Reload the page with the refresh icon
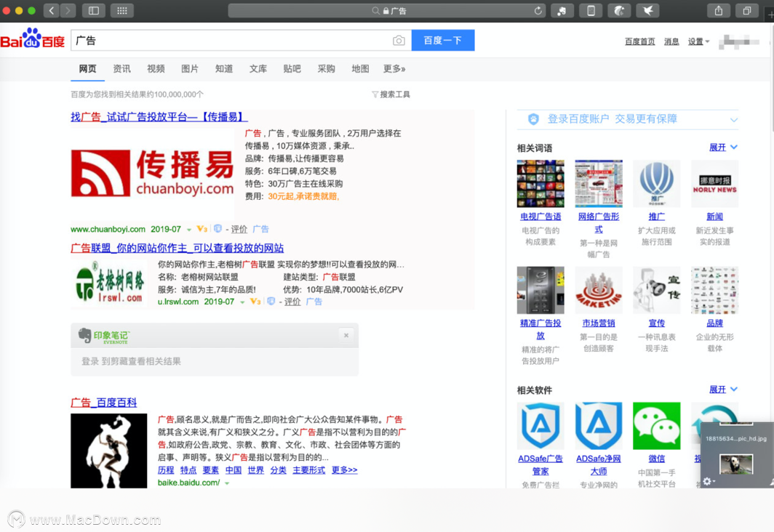 [538, 10]
